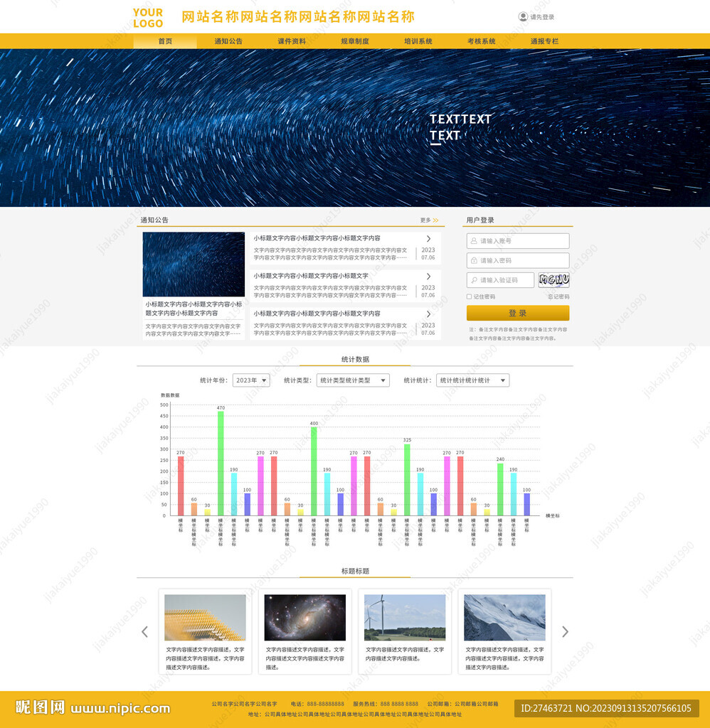Viewport: 710px width, 728px height.
Task: Click the 统计数据 section heading
Action: [355, 359]
